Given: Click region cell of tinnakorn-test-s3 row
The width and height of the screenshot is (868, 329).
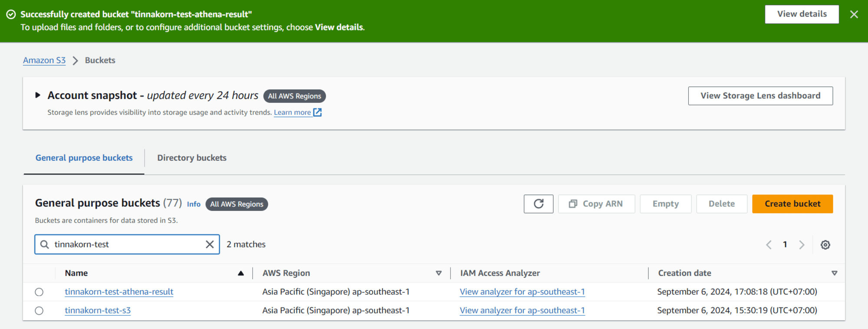Looking at the screenshot, I should (x=336, y=310).
